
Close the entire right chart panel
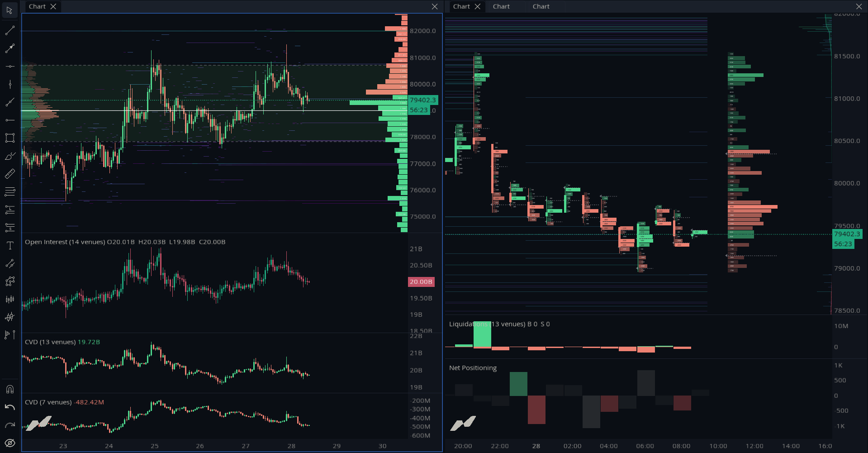pos(859,6)
